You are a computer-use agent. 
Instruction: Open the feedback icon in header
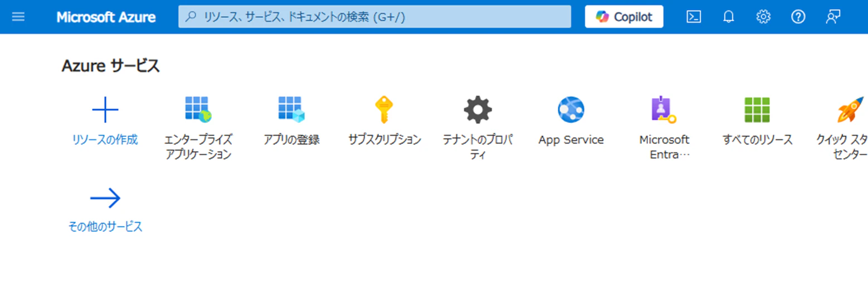pyautogui.click(x=833, y=17)
